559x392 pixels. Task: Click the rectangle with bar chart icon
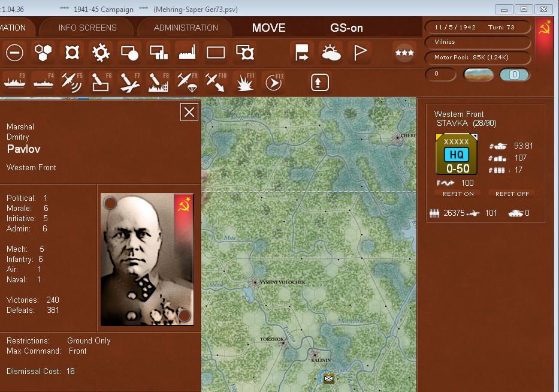click(159, 53)
